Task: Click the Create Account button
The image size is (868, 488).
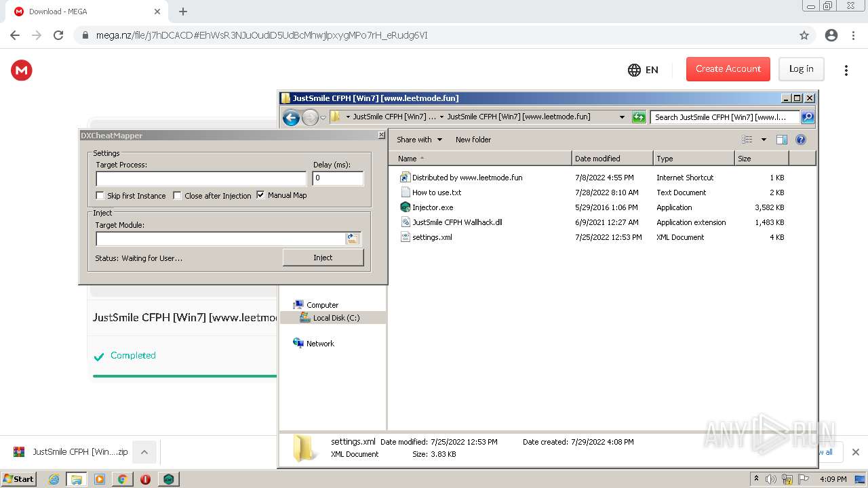Action: pyautogui.click(x=728, y=69)
